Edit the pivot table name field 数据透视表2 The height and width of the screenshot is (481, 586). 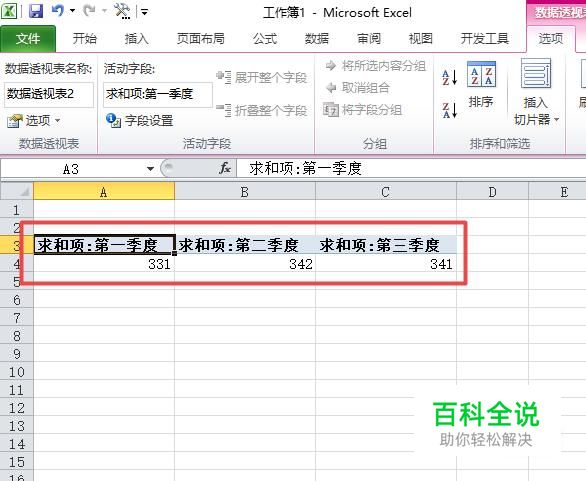click(49, 94)
